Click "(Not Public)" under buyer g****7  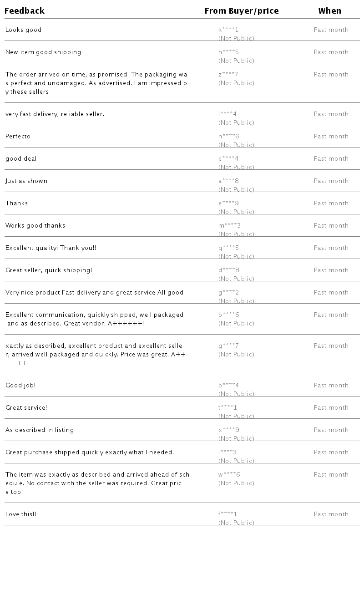236,355
